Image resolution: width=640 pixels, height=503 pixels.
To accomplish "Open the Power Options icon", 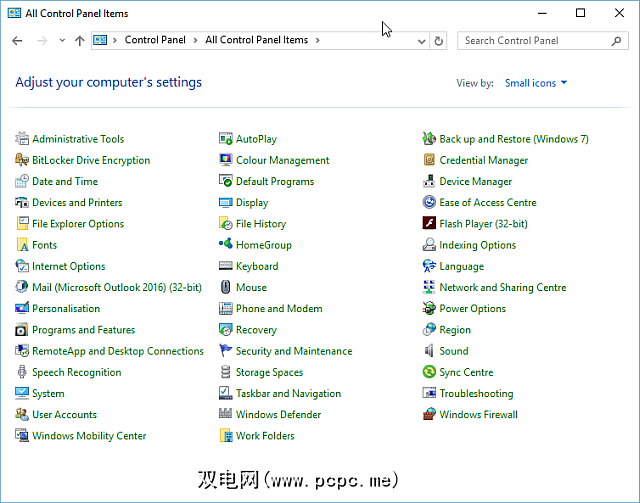I will click(429, 309).
